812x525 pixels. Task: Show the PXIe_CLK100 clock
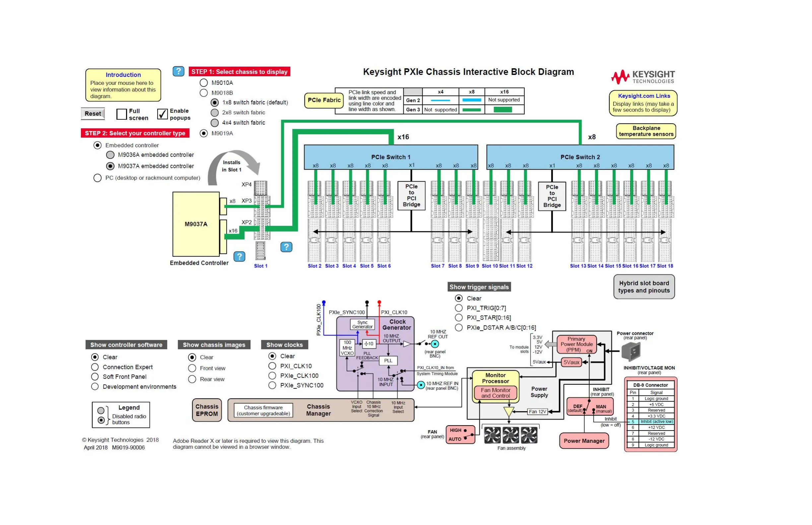272,376
